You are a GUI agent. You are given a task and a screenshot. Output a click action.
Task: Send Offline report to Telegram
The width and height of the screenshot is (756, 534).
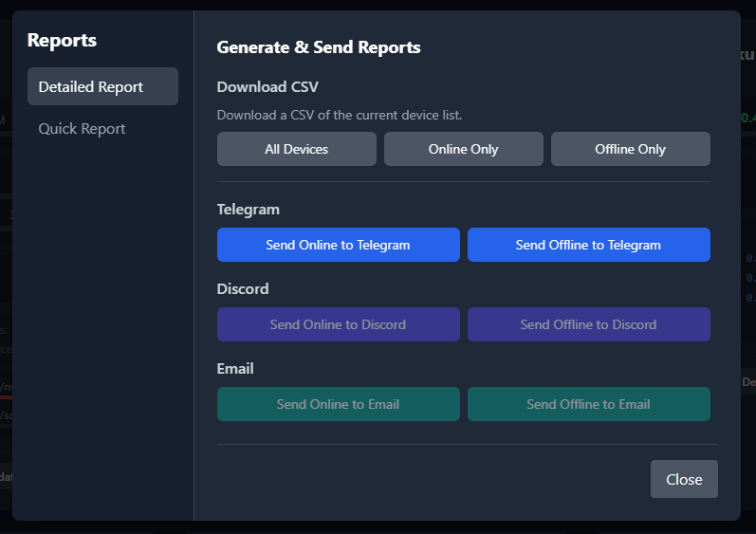point(588,245)
